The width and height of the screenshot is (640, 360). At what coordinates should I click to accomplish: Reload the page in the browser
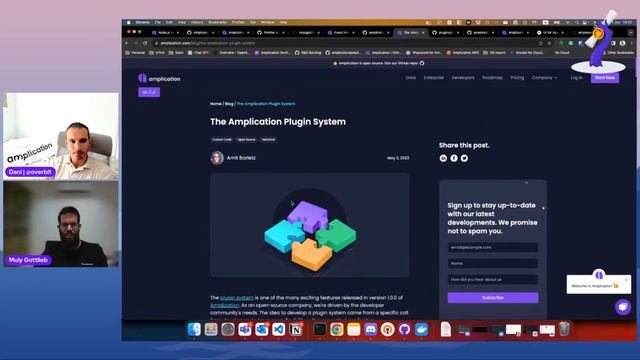click(145, 43)
